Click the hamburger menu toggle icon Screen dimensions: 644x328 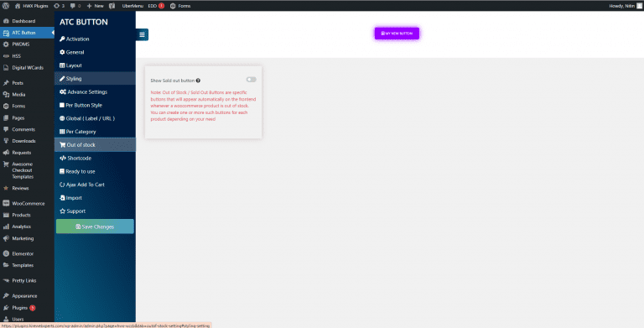point(142,34)
